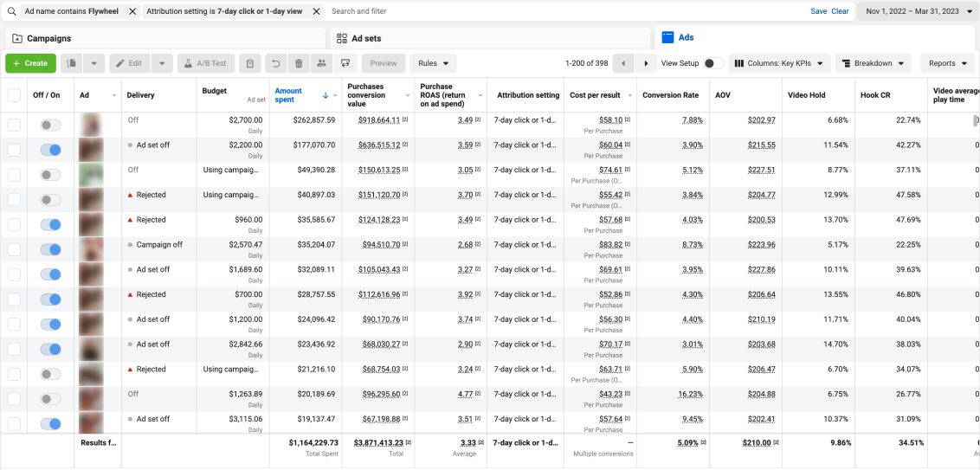Click the clipboard icon beside A/B Test
This screenshot has height=470, width=980.
coord(249,63)
